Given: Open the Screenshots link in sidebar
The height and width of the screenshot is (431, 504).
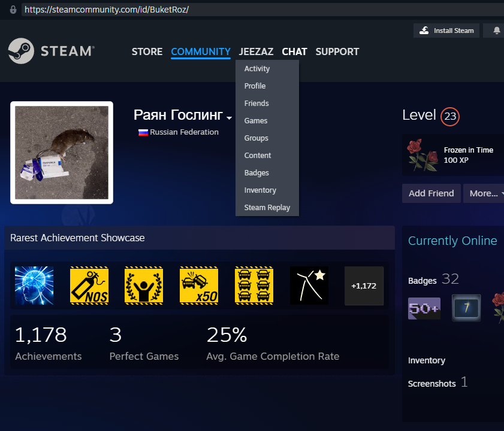Looking at the screenshot, I should pos(438,383).
